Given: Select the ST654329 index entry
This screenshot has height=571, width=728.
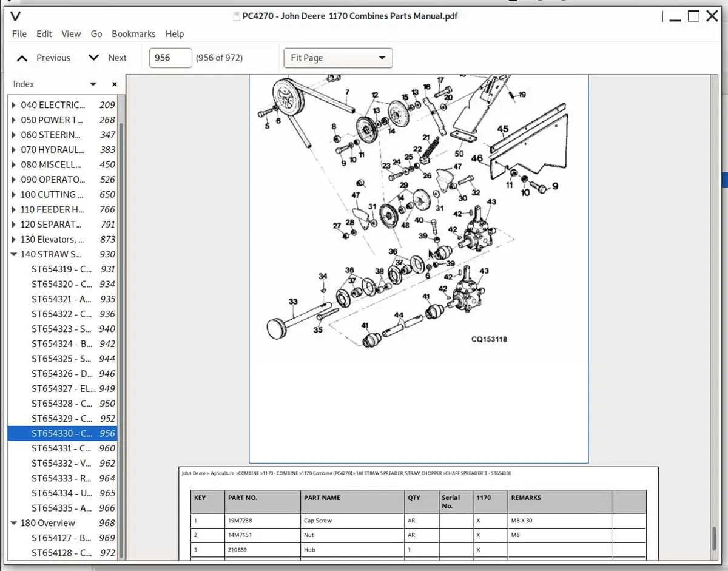Looking at the screenshot, I should tap(62, 418).
